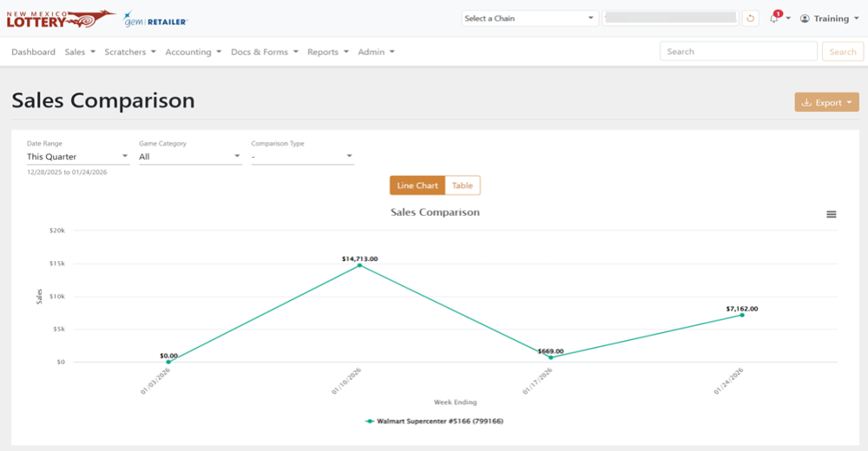Click the $14,713.00 data point
This screenshot has height=451, width=868.
pyautogui.click(x=359, y=265)
